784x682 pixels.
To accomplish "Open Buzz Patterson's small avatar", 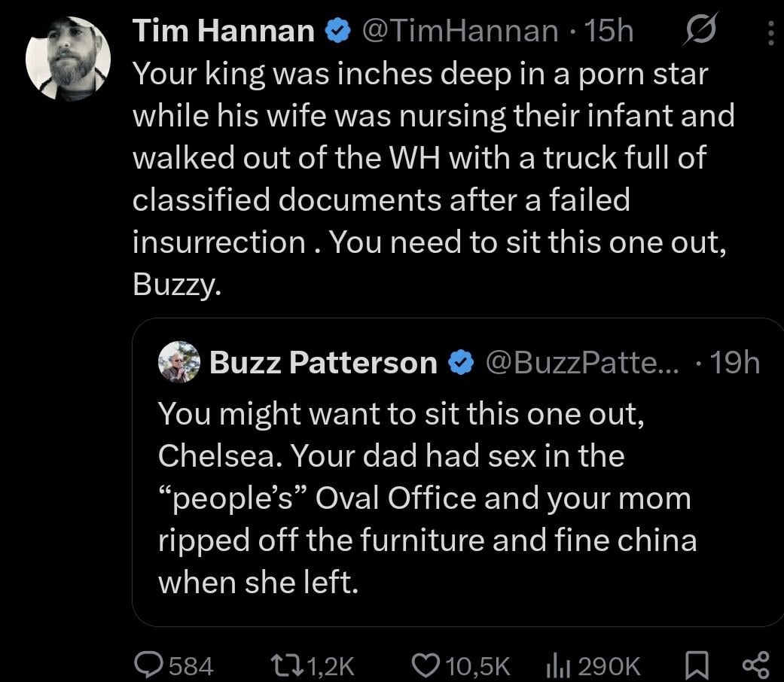I will 178,363.
